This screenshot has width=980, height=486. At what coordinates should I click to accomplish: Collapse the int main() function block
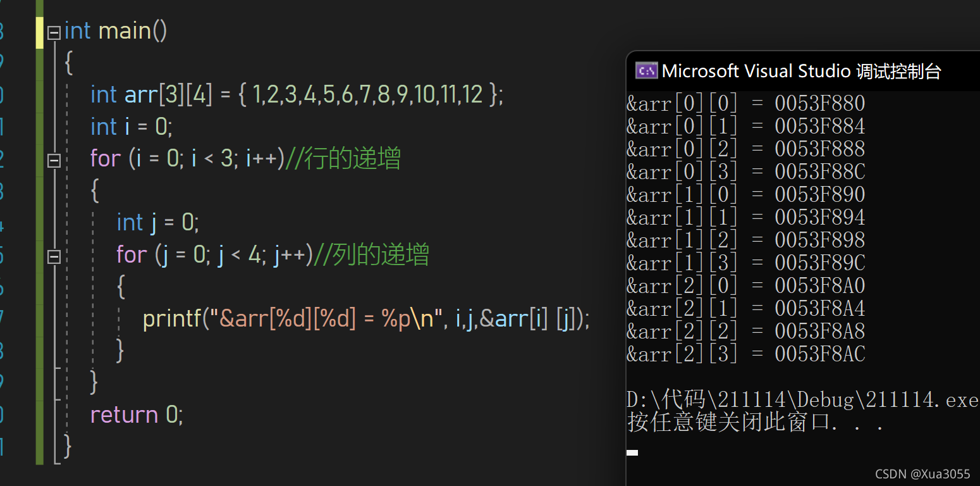pyautogui.click(x=54, y=33)
